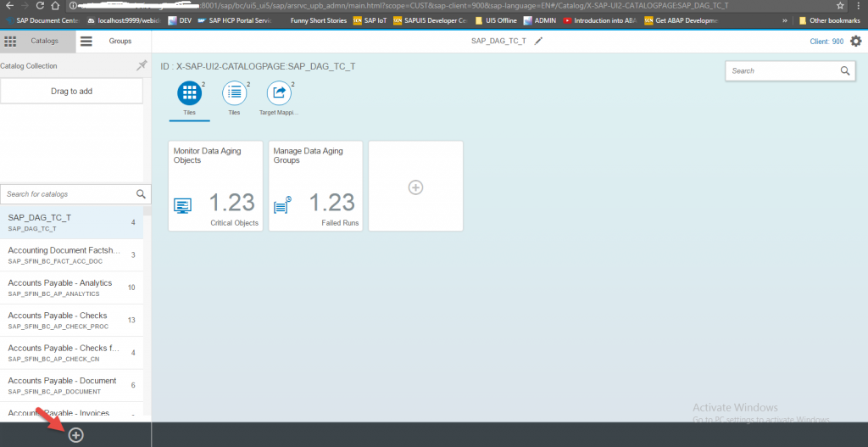Open the Funny Short Stories bookmark
868x447 pixels.
(x=319, y=20)
